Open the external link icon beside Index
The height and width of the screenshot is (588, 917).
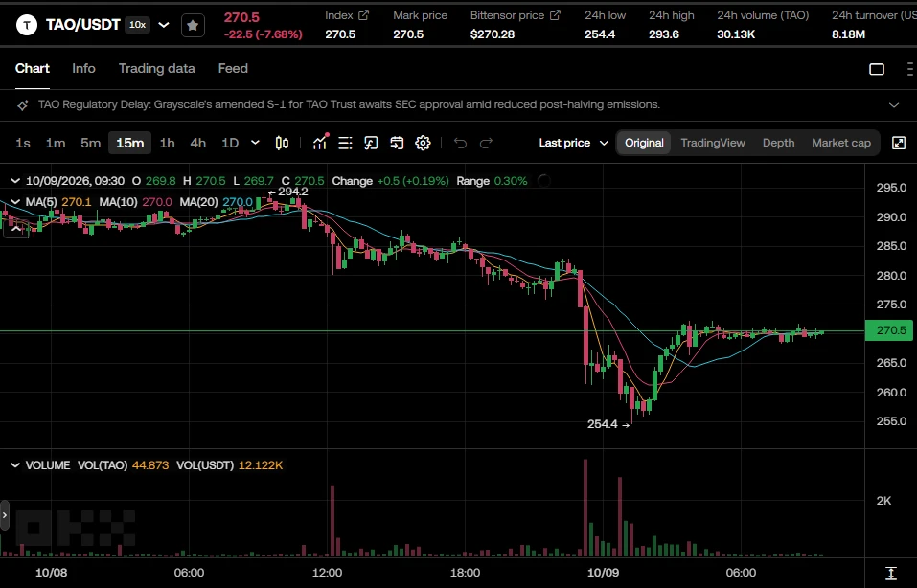[364, 15]
